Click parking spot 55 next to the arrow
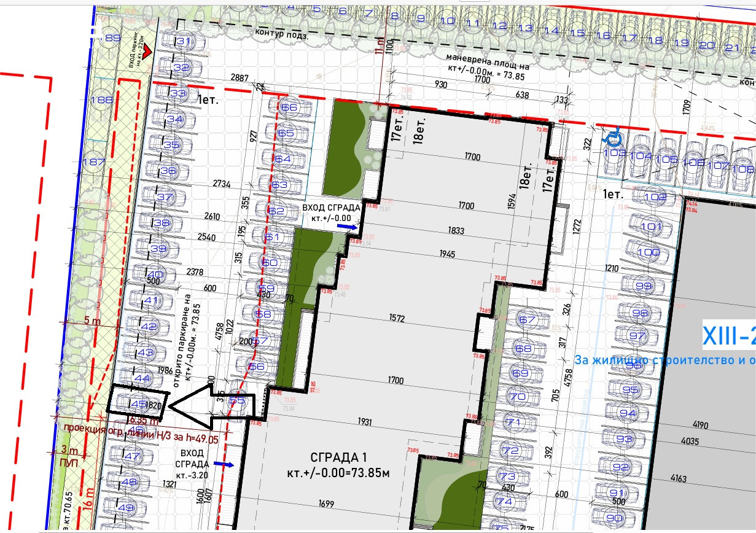Screen dimensions: 756x533 point(236,401)
